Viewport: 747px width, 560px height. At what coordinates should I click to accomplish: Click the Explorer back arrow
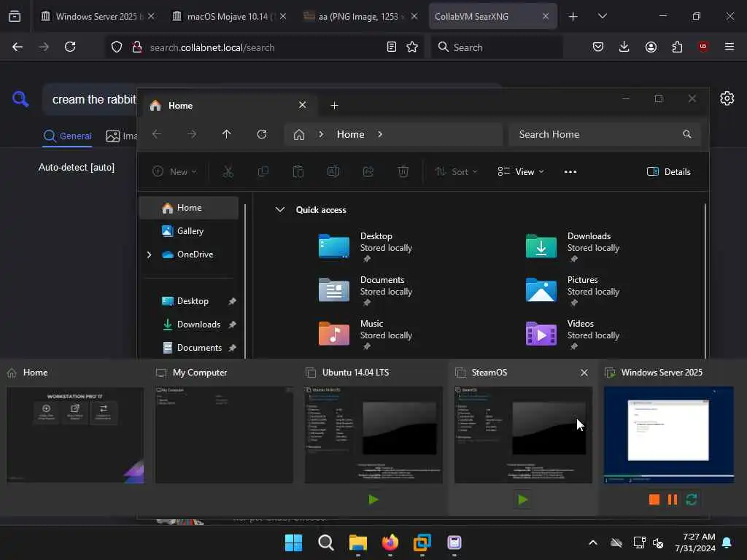pos(156,134)
